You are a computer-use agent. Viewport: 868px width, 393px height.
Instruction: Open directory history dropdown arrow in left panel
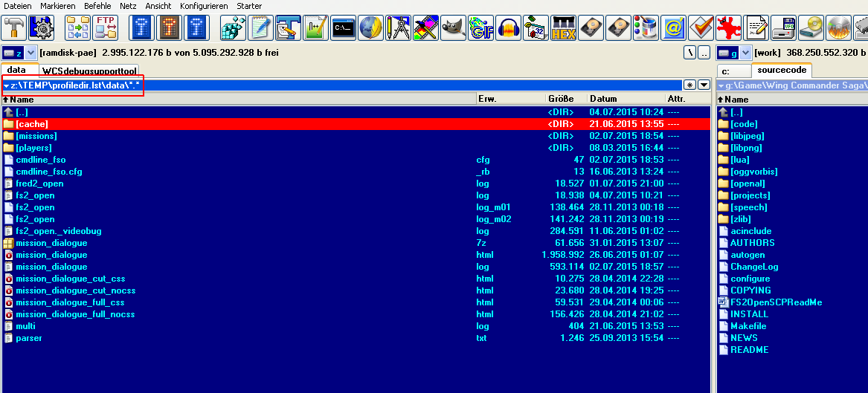703,85
